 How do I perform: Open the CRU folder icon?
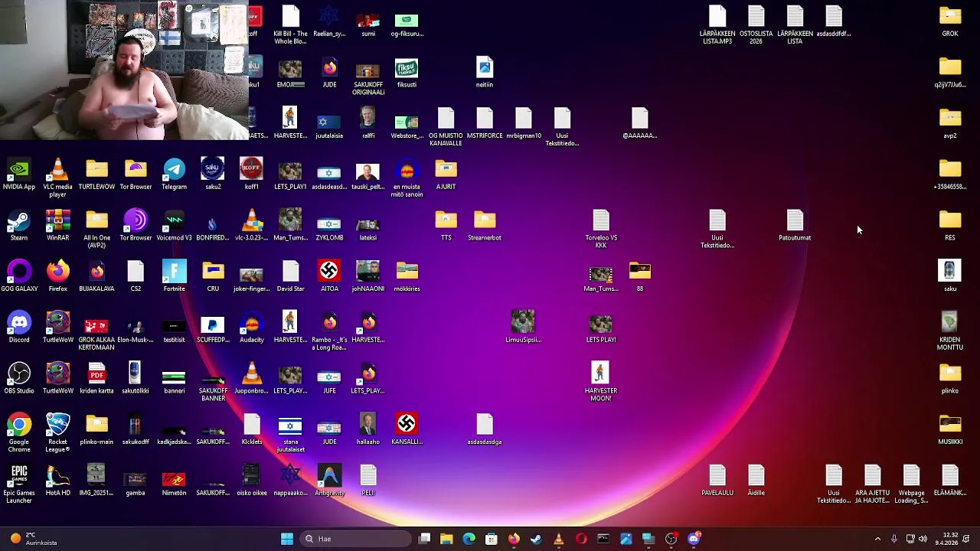(x=213, y=276)
